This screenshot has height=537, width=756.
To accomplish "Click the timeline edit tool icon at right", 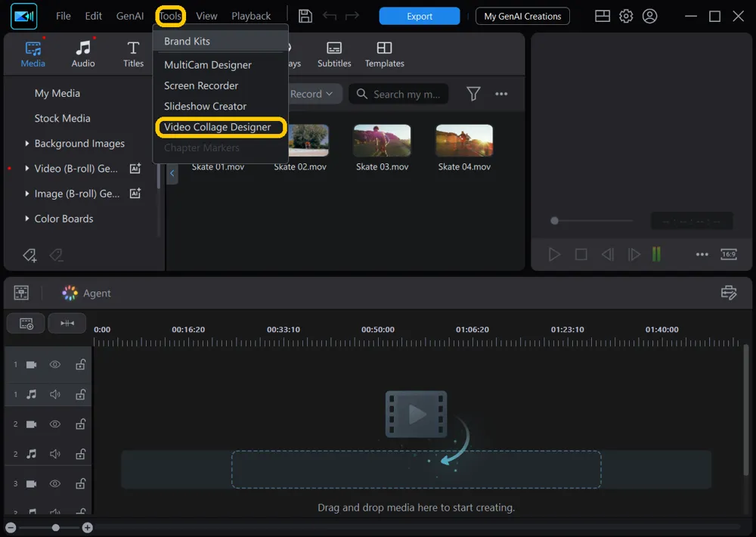I will coord(729,293).
